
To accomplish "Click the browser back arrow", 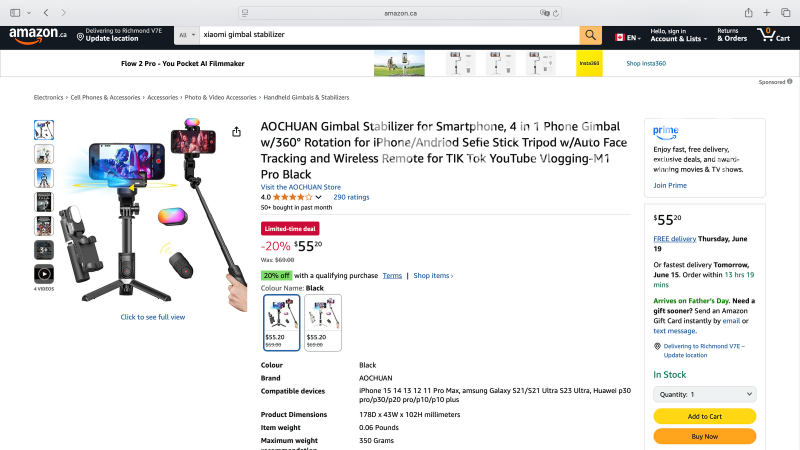I will click(46, 12).
